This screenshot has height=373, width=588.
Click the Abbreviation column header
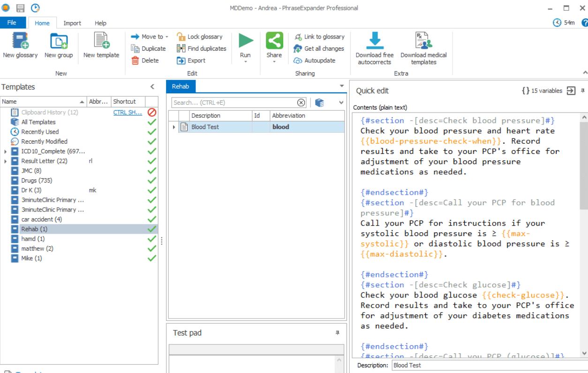click(x=307, y=115)
